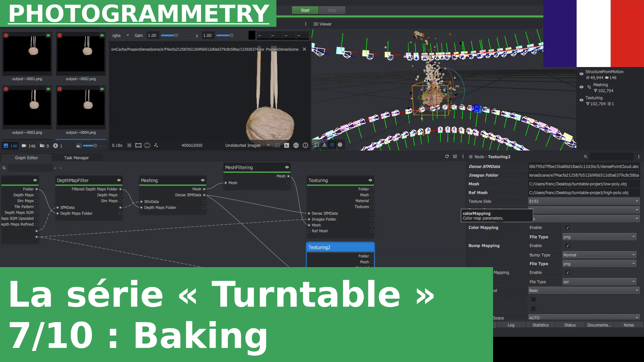644x362 pixels.
Task: Toggle the feature points display icon
Action: pos(156,145)
